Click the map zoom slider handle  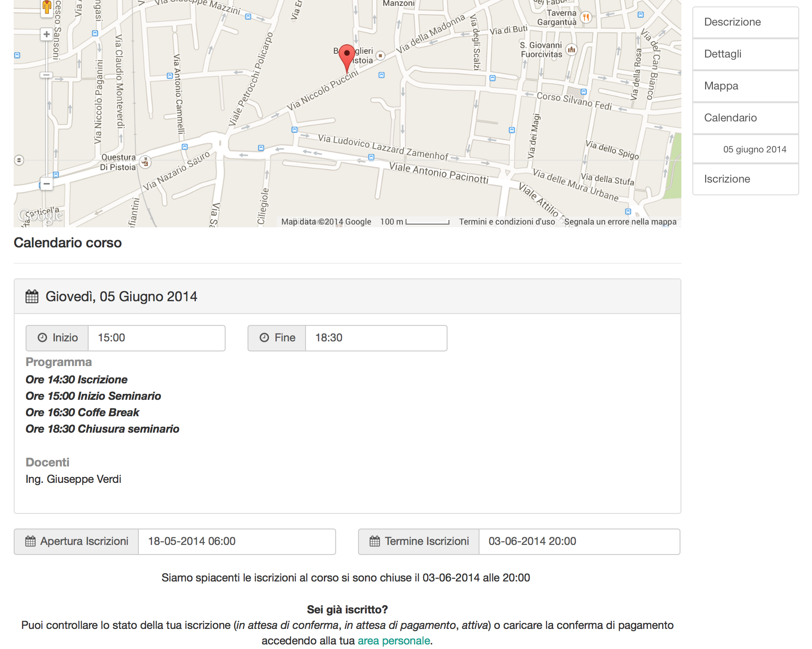click(x=46, y=75)
